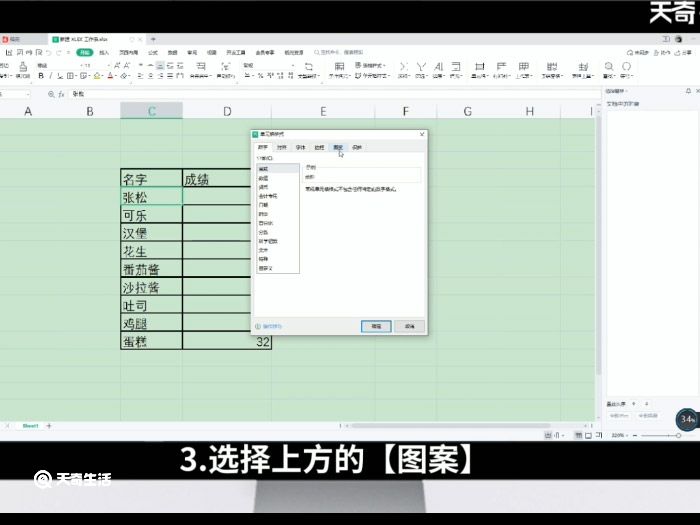Open the 开发工具 ribbon tab

click(x=236, y=53)
